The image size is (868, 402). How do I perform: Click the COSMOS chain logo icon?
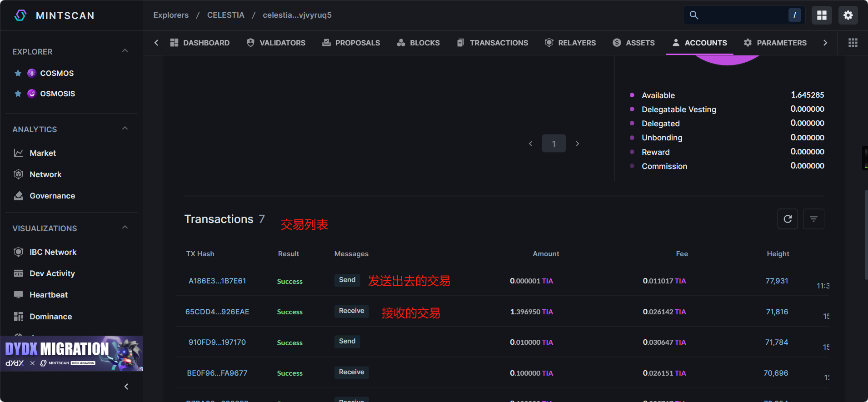click(32, 73)
